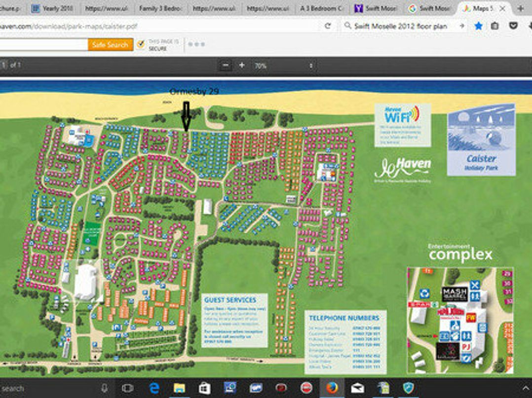Toggle Task View on the taskbar
This screenshot has height=398, width=532.
coord(128,389)
